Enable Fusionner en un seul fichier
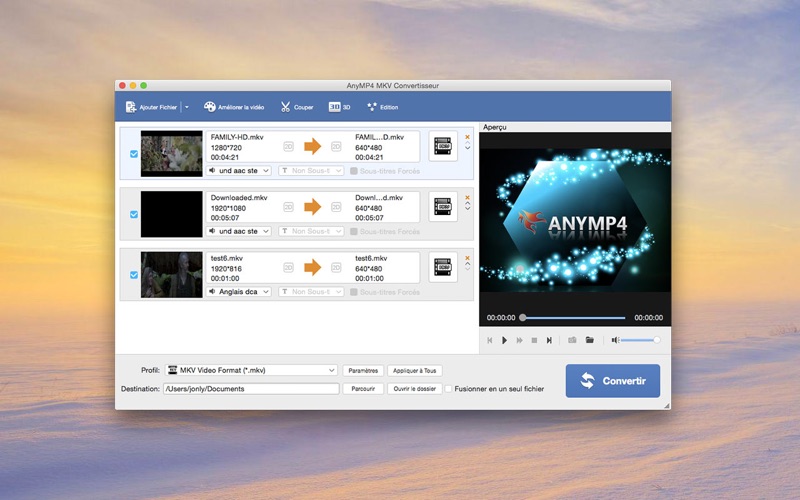The width and height of the screenshot is (800, 500). pos(448,389)
